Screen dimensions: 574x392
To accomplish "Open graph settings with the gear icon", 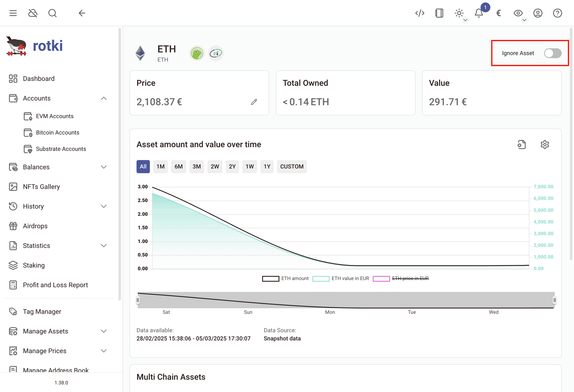I will pos(545,144).
